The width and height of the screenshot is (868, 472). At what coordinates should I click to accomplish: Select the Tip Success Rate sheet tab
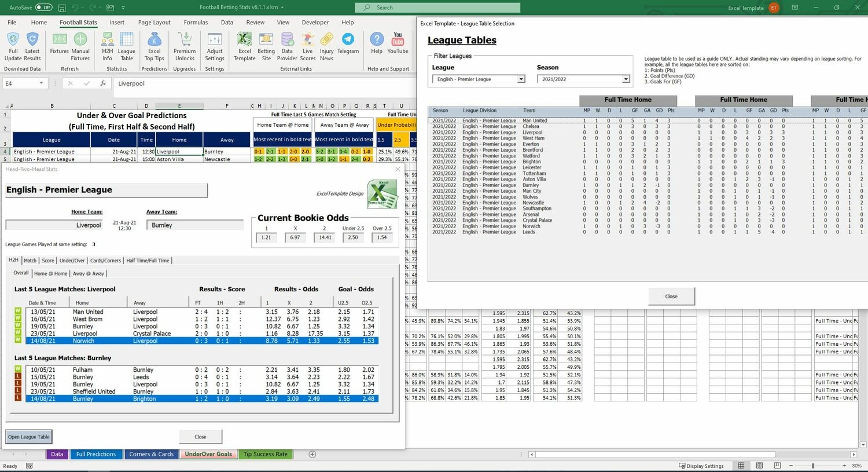point(266,454)
